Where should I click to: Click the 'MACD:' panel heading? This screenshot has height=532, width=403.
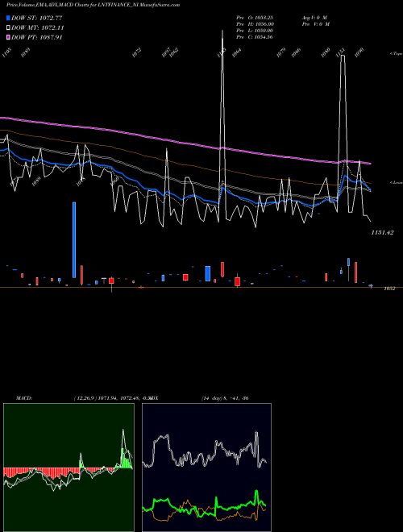(24, 398)
